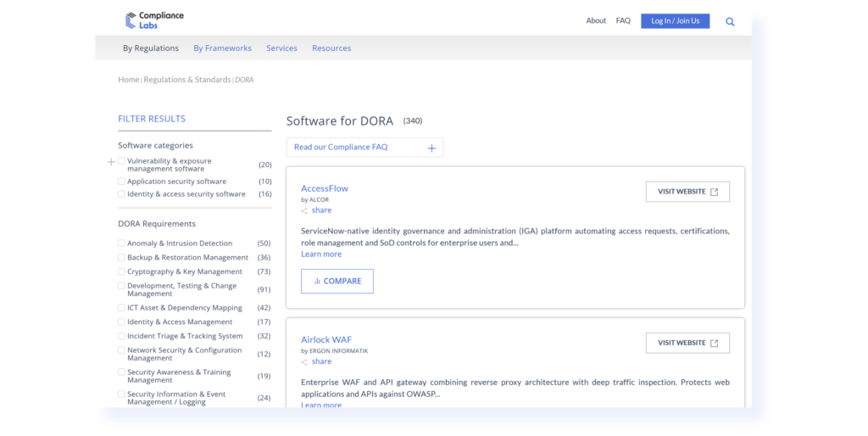The height and width of the screenshot is (436, 868).
Task: Toggle Network Security & Configuration Management
Action: pos(121,350)
